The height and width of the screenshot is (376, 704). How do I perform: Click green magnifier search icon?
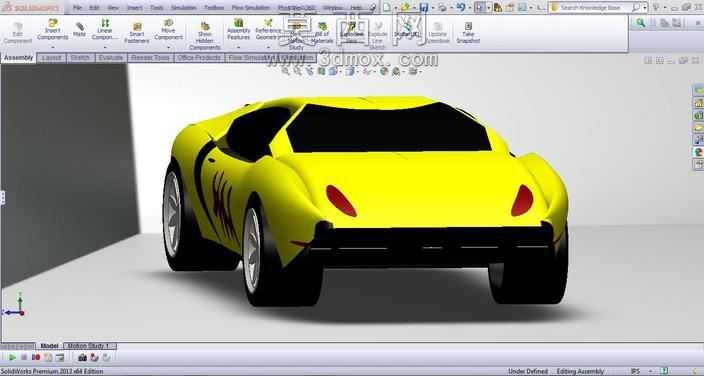[641, 23]
